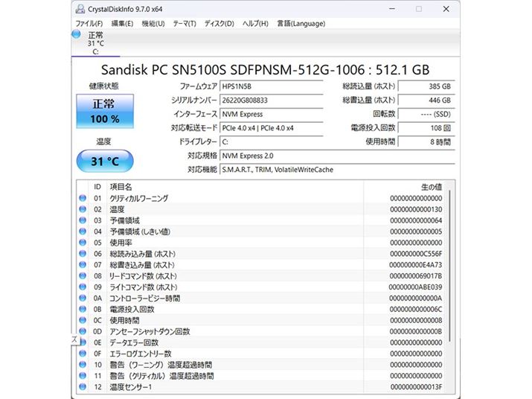The height and width of the screenshot is (399, 532).
Task: Click status orb for 05 使用率 row
Action: [x=83, y=243]
